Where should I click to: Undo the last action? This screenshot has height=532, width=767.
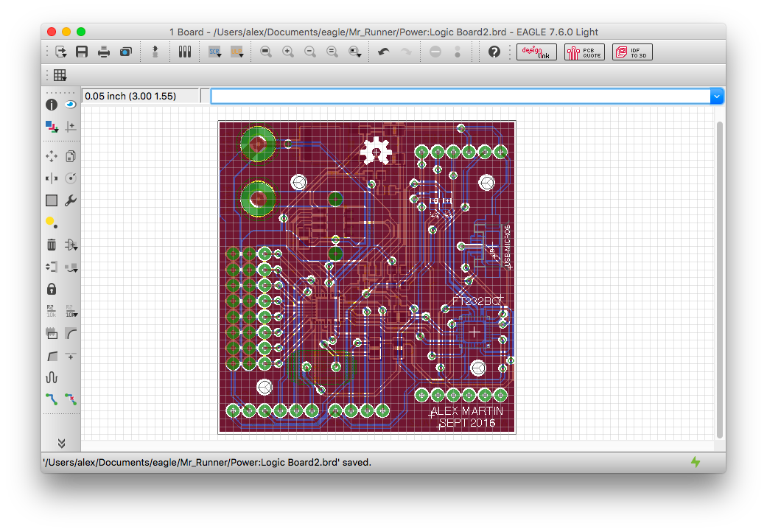click(384, 52)
